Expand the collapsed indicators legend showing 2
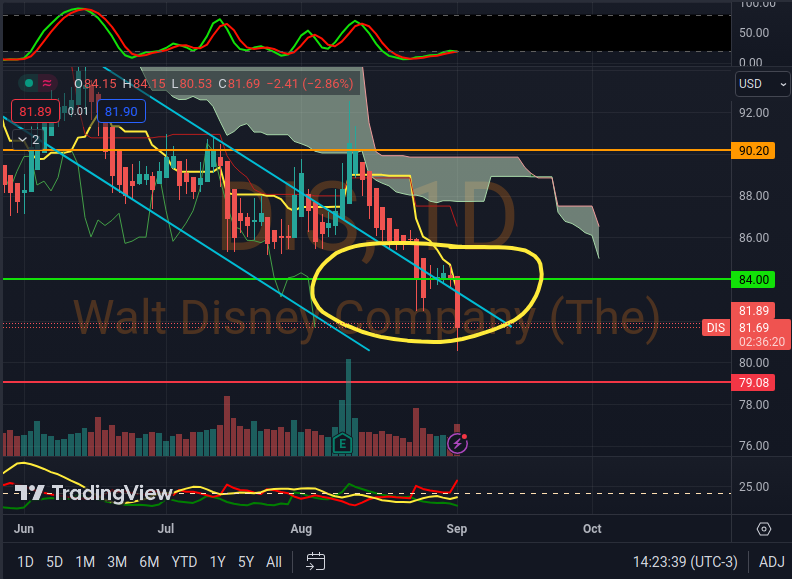 (28, 139)
